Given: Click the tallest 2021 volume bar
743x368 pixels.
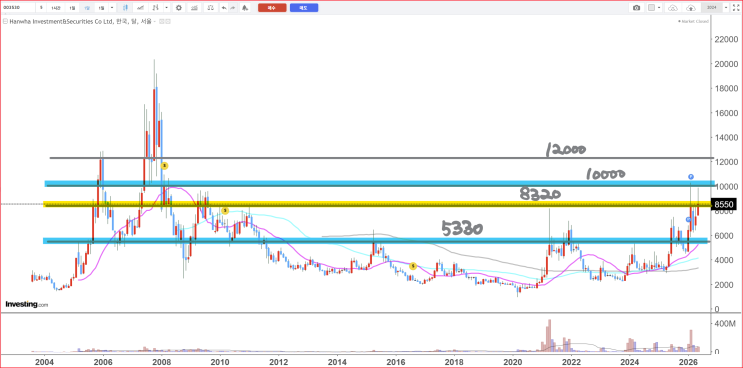Looking at the screenshot, I should (549, 336).
